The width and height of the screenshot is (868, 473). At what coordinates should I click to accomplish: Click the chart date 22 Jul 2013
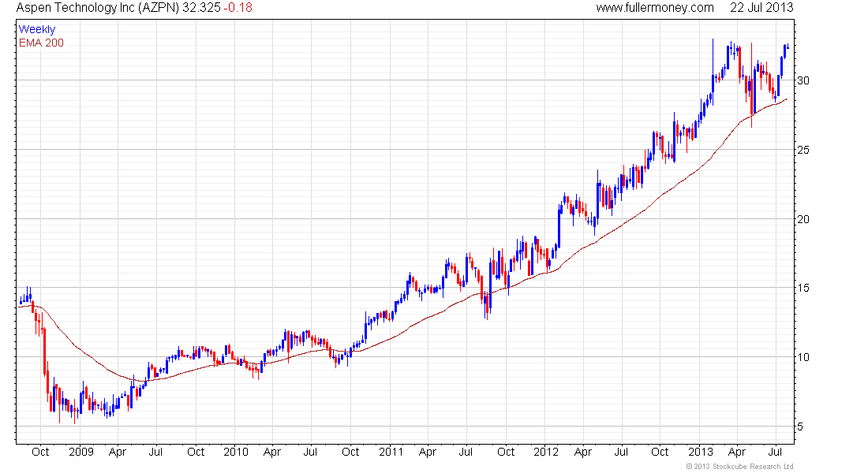(x=761, y=8)
